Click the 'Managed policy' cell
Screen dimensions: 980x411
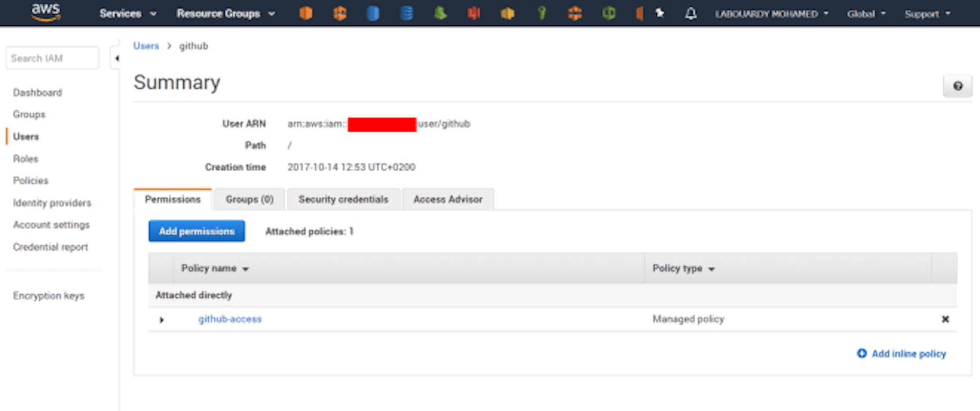click(x=688, y=319)
